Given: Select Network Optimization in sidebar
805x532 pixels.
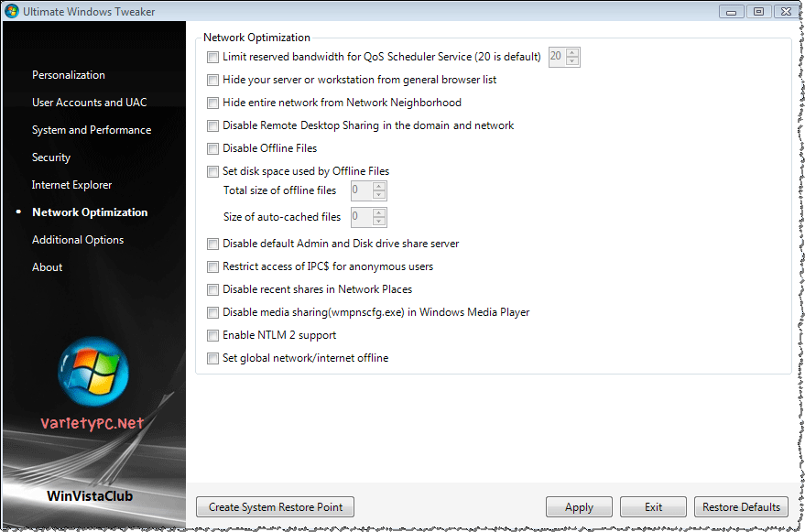Looking at the screenshot, I should coord(90,212).
